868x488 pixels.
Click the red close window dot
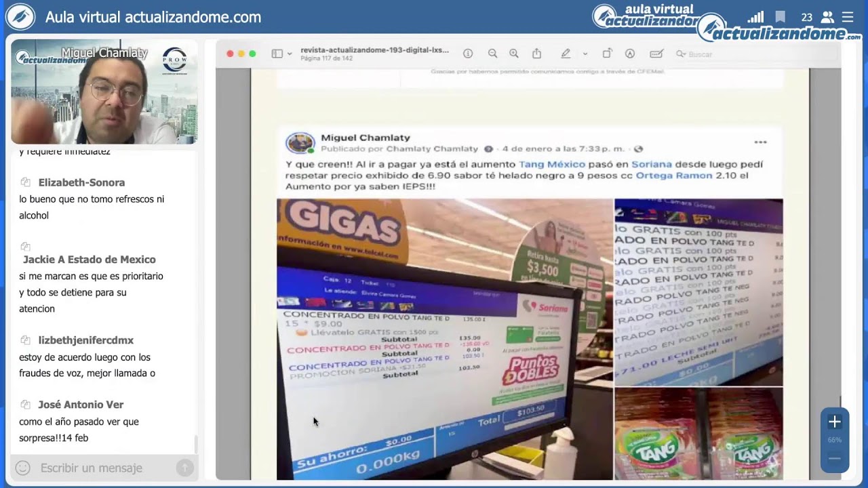coord(230,54)
